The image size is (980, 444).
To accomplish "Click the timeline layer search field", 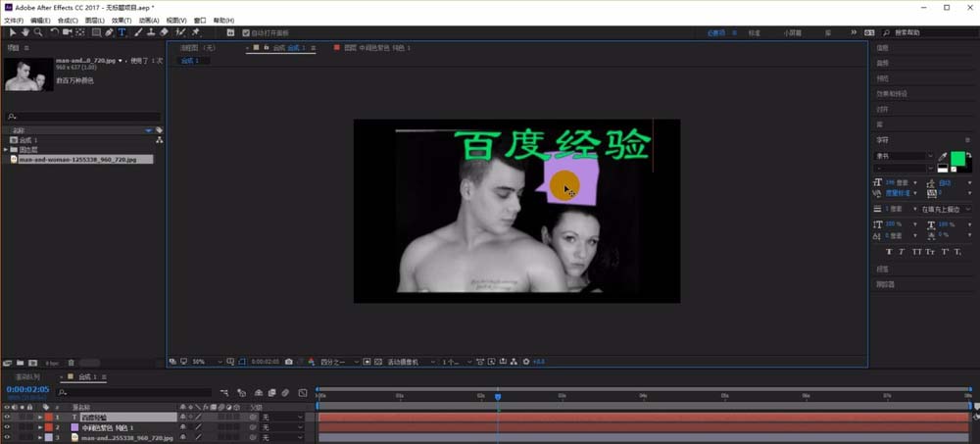I will [x=135, y=393].
